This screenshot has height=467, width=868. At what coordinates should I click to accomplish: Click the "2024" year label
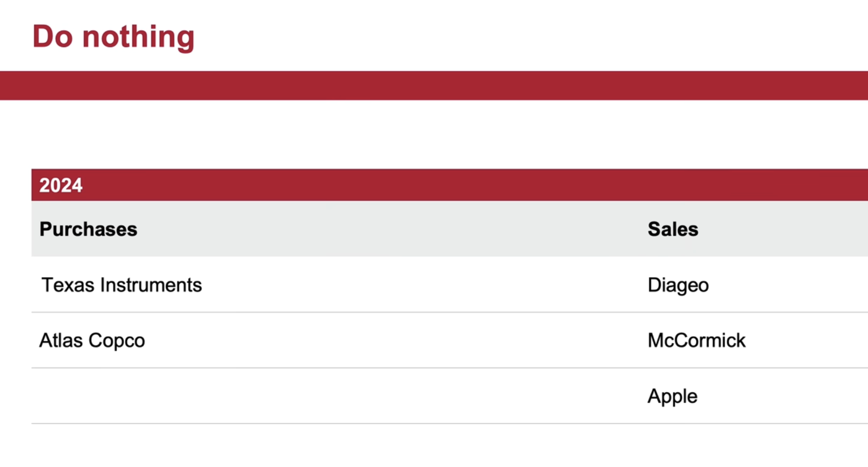pos(61,185)
